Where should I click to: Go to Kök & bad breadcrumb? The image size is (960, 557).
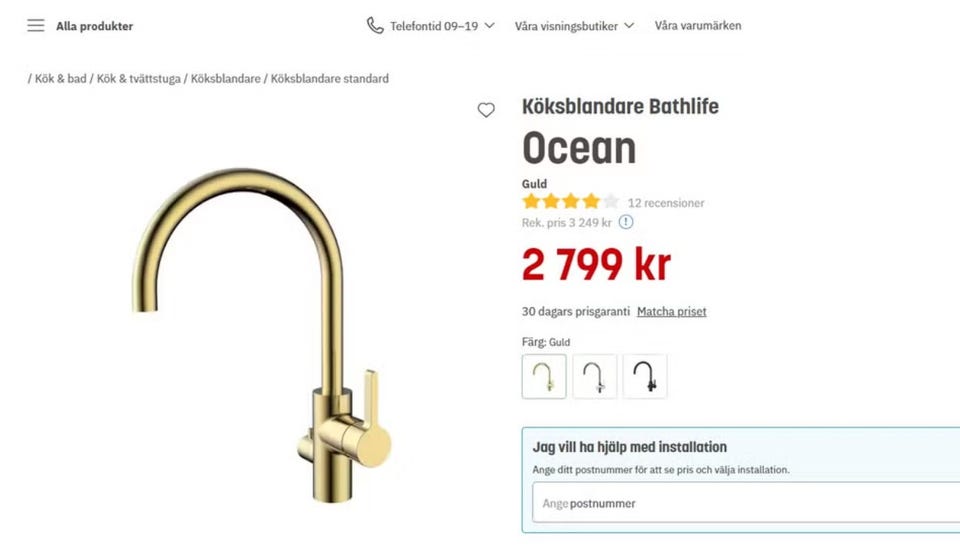[61, 78]
